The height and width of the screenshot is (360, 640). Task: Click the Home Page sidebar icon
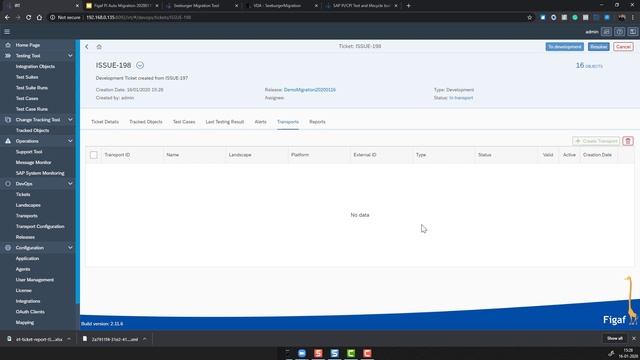(8, 45)
